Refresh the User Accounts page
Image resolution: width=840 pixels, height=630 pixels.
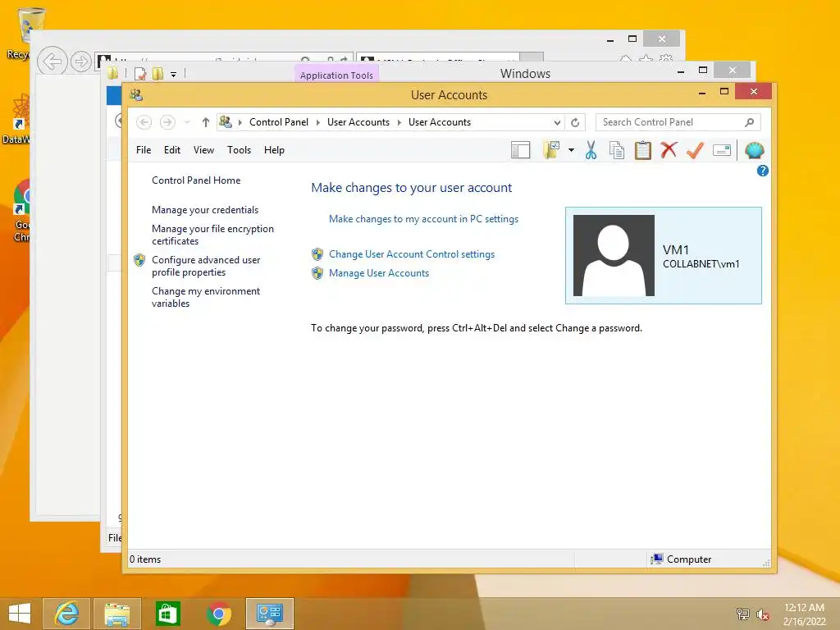coord(575,123)
